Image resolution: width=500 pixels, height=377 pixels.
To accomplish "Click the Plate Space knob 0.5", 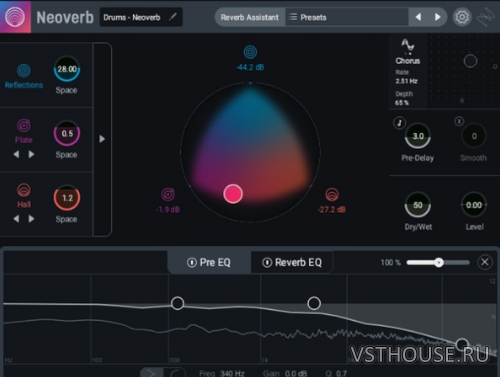I will (67, 133).
